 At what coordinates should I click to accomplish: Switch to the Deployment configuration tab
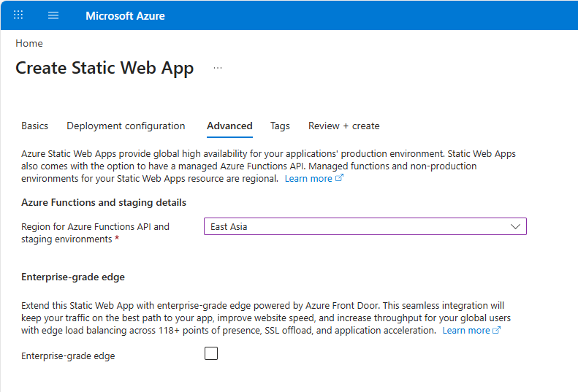pyautogui.click(x=126, y=126)
